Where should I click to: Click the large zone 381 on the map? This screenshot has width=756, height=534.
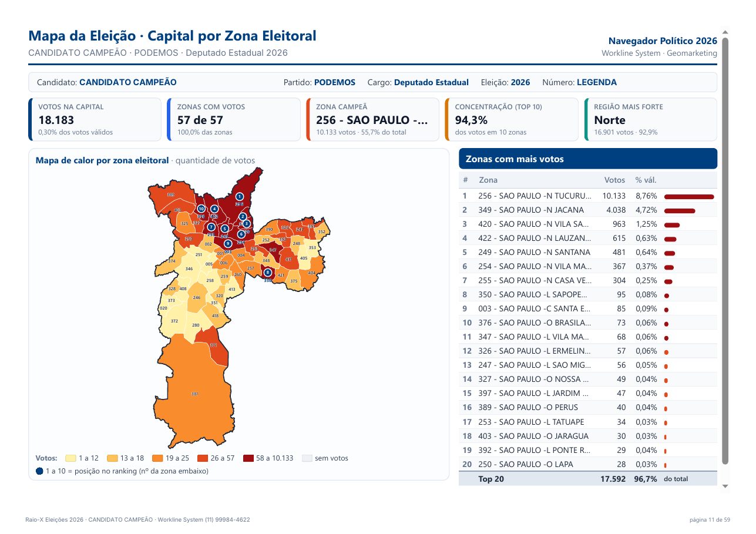click(x=195, y=394)
